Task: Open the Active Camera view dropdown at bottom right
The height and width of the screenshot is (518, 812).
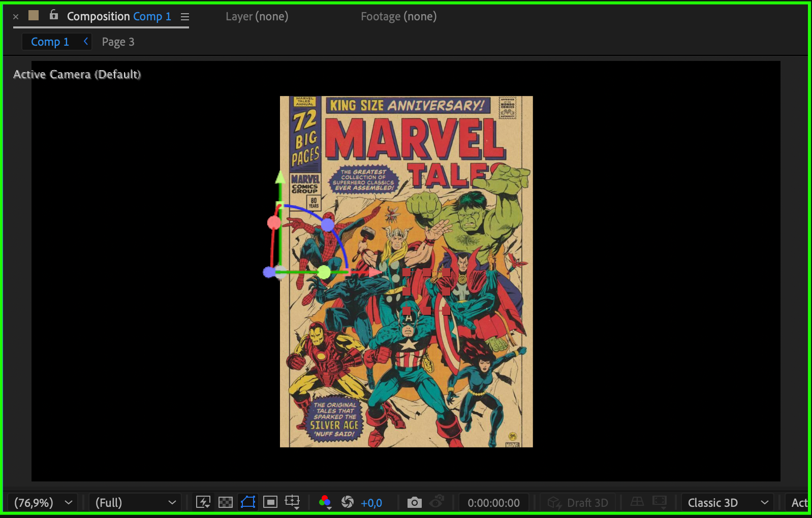Action: coord(798,503)
